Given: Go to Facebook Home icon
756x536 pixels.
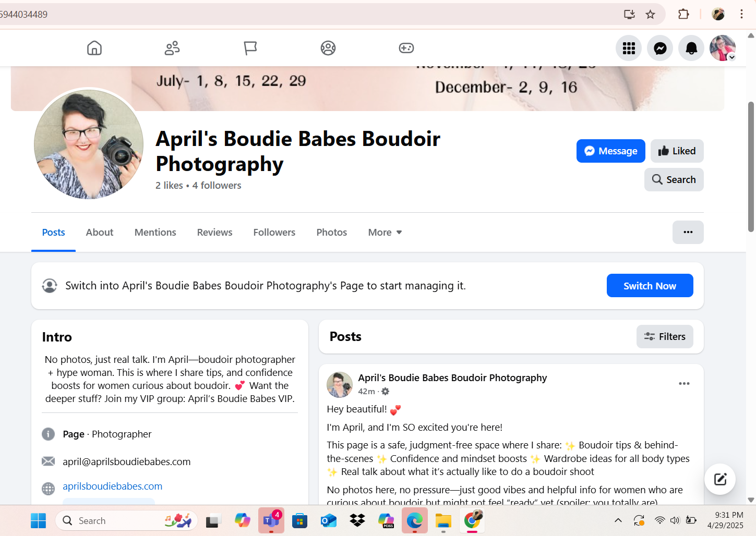Looking at the screenshot, I should point(94,48).
